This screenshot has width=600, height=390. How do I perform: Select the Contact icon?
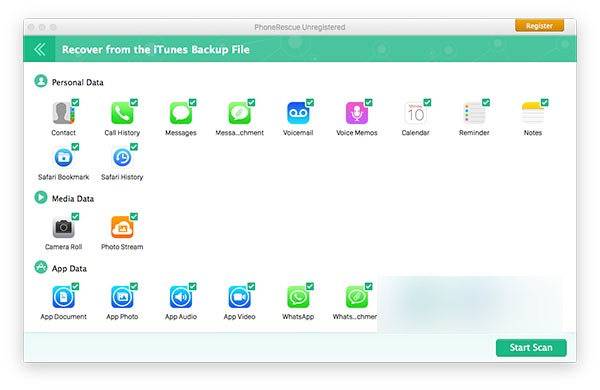click(64, 113)
